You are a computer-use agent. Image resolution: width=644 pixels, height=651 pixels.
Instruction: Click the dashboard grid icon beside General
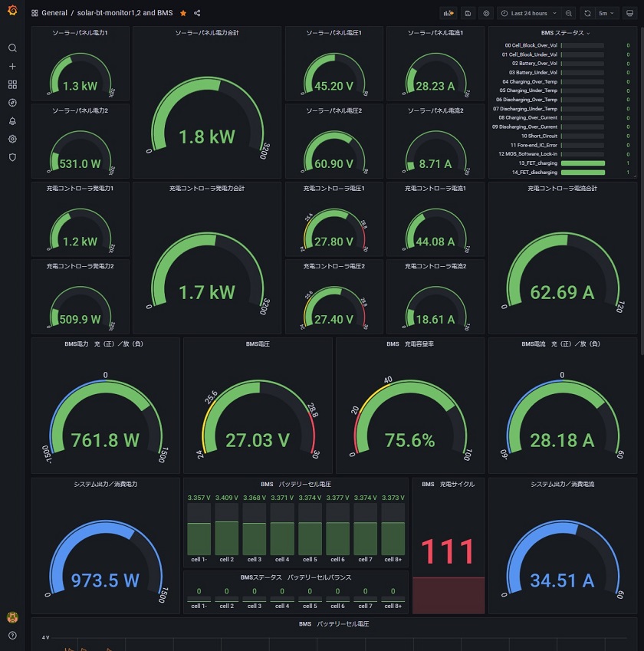(34, 13)
